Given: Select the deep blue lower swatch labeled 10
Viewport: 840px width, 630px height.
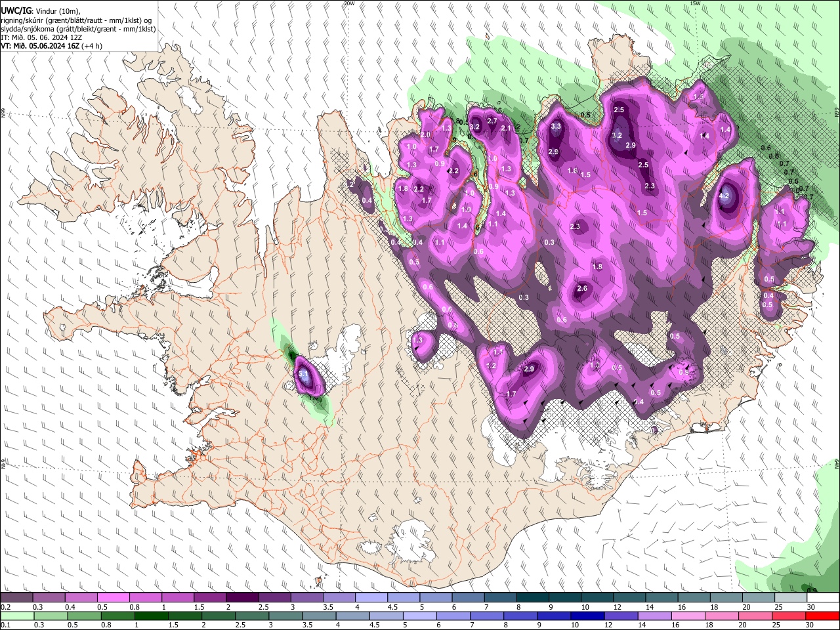Looking at the screenshot, I should coord(588,616).
